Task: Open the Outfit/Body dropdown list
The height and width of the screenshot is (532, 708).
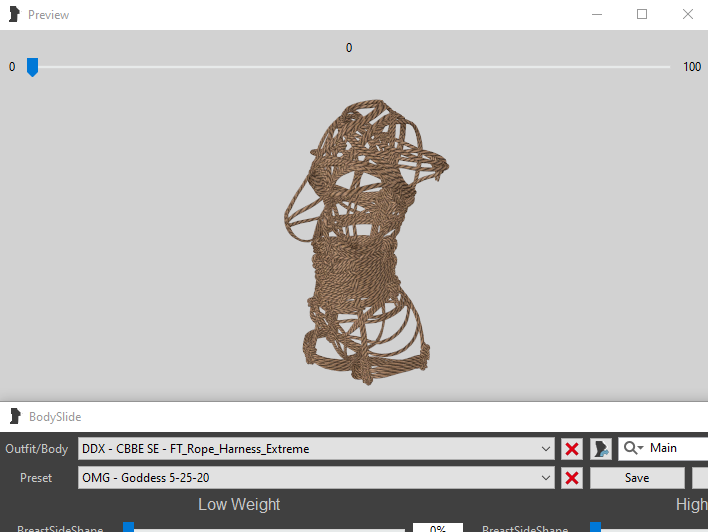Action: pos(545,449)
